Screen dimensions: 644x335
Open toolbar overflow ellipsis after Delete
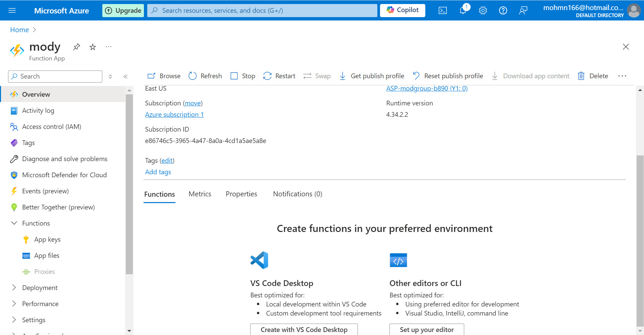point(622,76)
